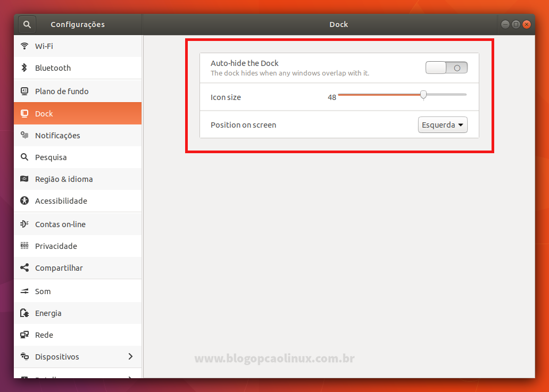Click the Região & idioma flag icon

tap(24, 179)
